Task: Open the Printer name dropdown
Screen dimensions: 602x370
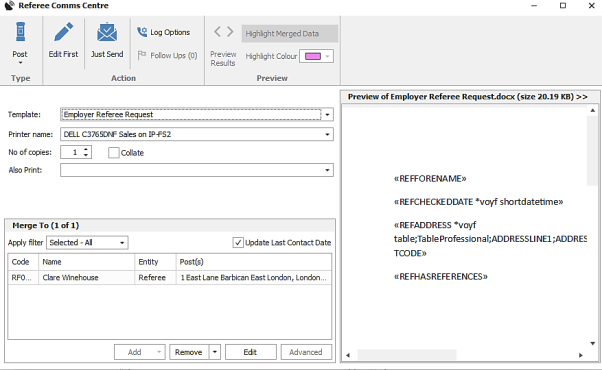Action: [x=327, y=134]
